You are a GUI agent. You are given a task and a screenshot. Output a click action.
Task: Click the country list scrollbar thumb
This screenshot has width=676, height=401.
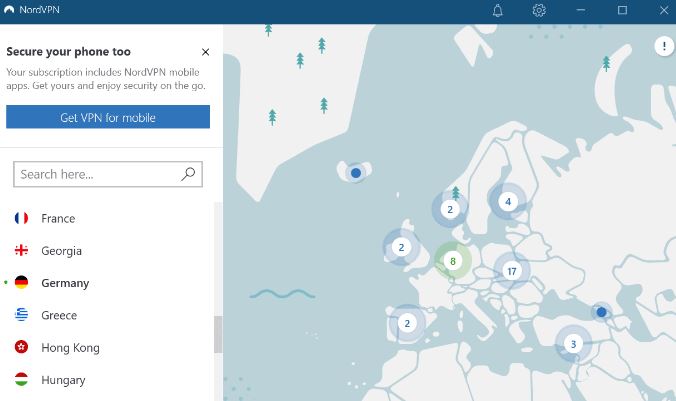(218, 335)
